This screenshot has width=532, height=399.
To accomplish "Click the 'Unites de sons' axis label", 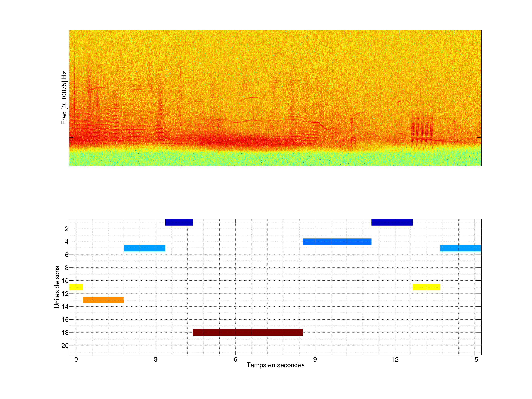I will [x=57, y=287].
